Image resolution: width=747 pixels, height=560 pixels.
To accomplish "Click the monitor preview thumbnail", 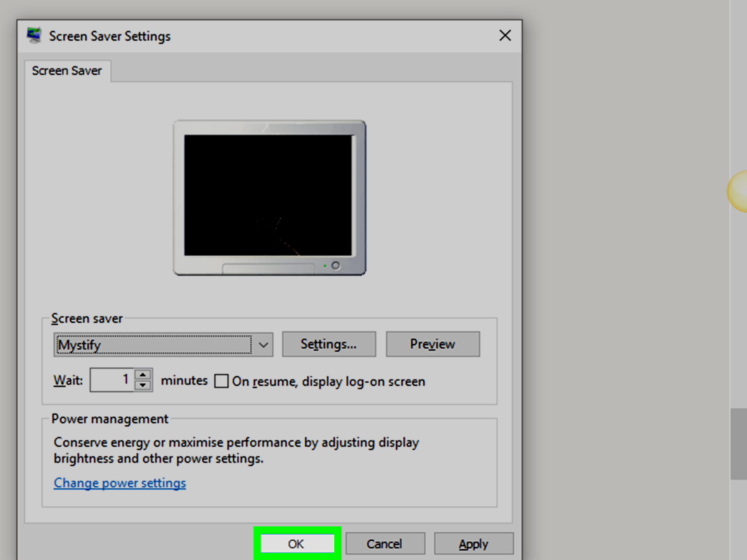I will click(269, 198).
